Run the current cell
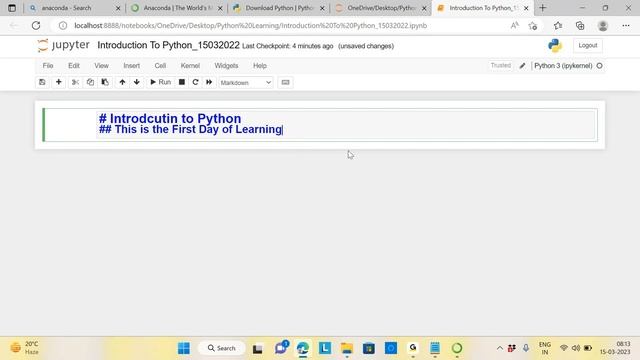 160,82
